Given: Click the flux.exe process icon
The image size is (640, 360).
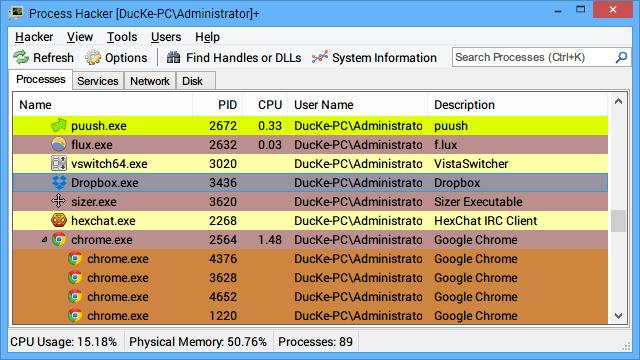Looking at the screenshot, I should (x=59, y=144).
